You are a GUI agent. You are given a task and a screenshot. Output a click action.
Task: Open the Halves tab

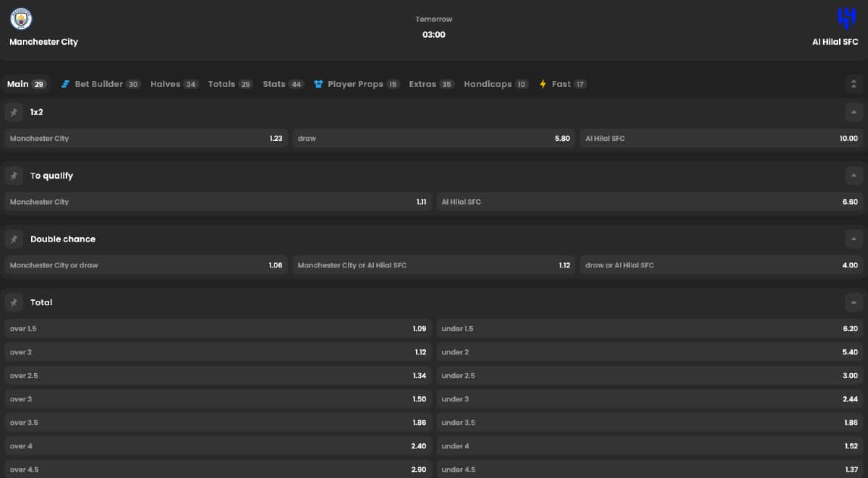[174, 84]
